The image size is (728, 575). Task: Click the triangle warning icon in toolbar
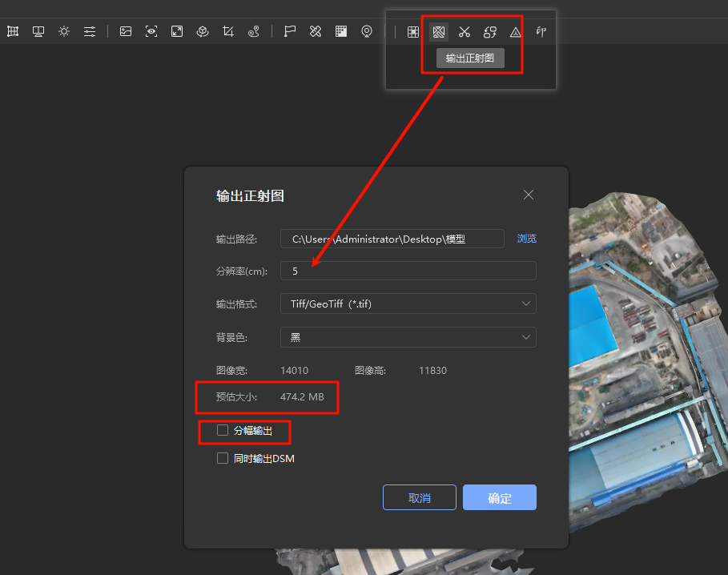(x=516, y=32)
